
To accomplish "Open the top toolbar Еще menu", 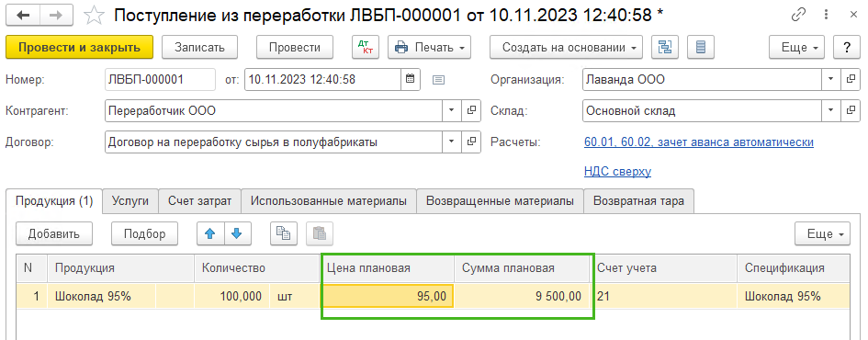I will (x=797, y=47).
